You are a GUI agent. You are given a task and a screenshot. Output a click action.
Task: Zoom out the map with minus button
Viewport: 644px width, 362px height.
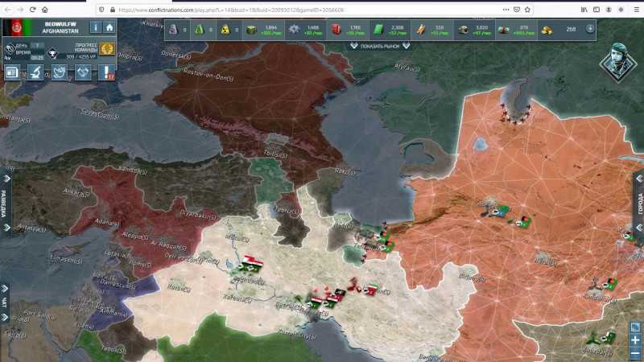tap(635, 353)
